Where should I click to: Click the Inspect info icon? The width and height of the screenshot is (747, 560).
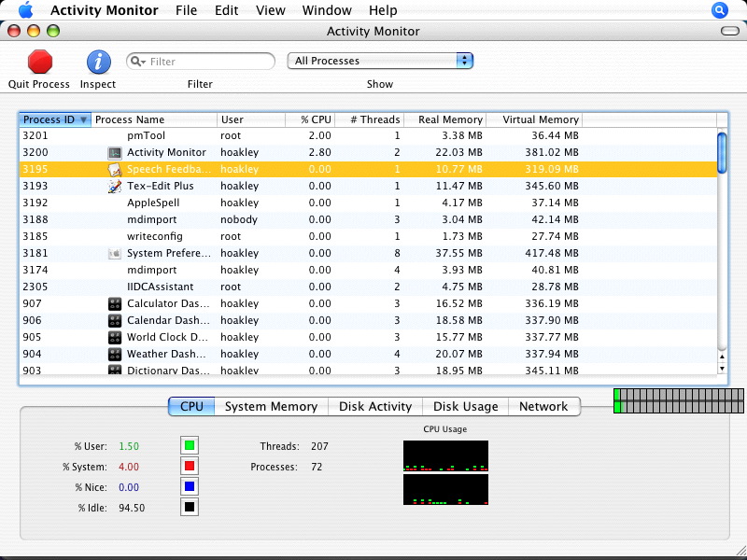tap(98, 63)
